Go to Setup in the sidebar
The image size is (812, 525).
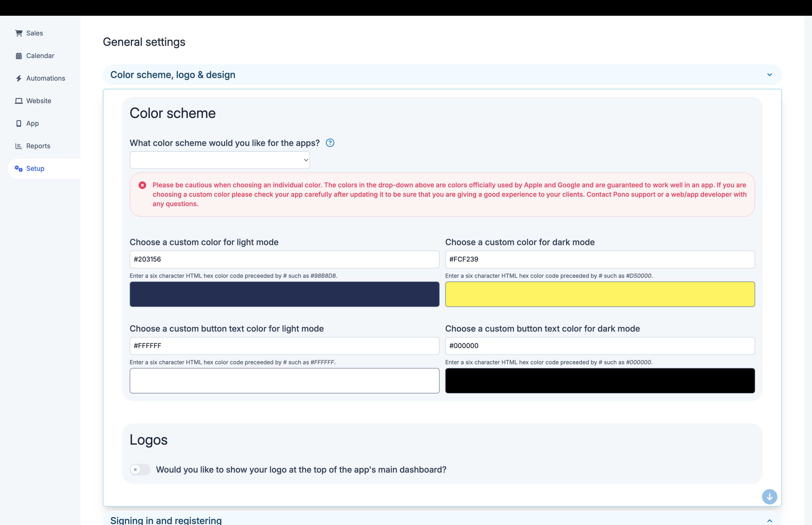pos(35,168)
